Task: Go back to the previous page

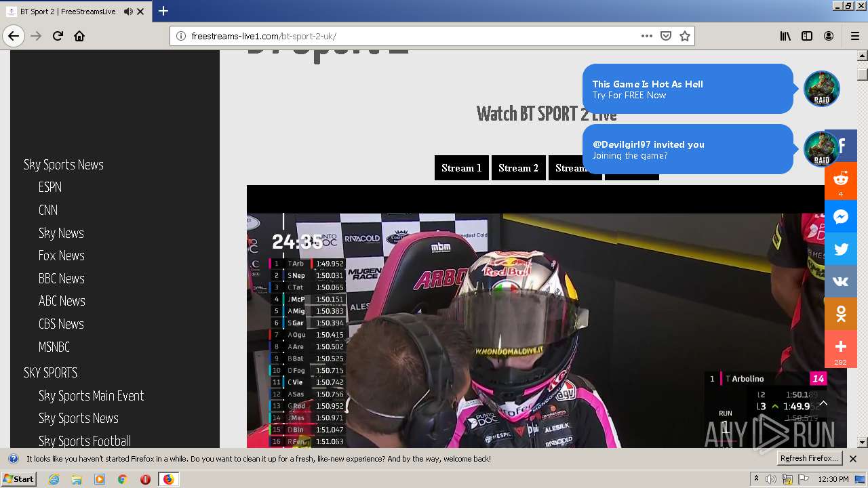Action: [x=14, y=36]
